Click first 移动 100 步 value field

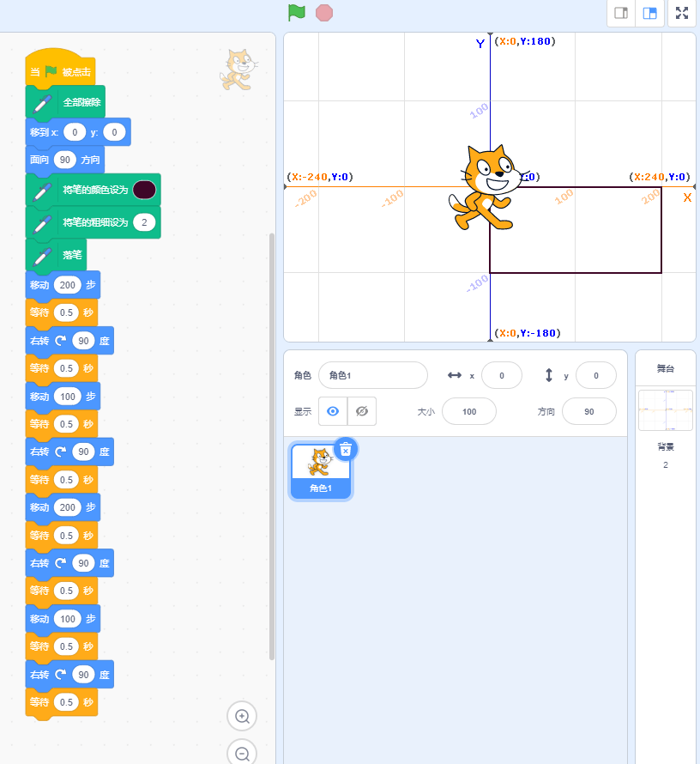(x=67, y=397)
